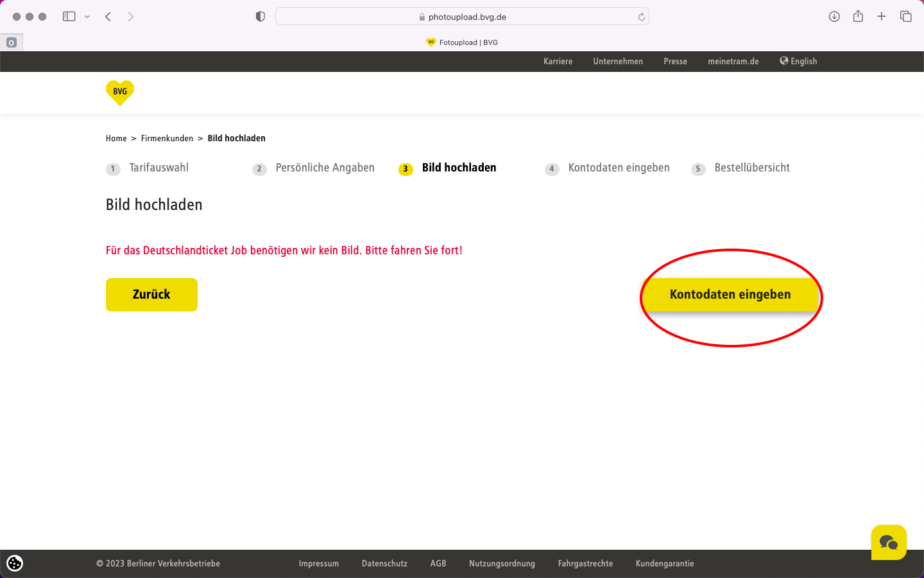Go to step 2 Persönliche Angaben
Viewport: 924px width, 578px height.
[x=314, y=168]
